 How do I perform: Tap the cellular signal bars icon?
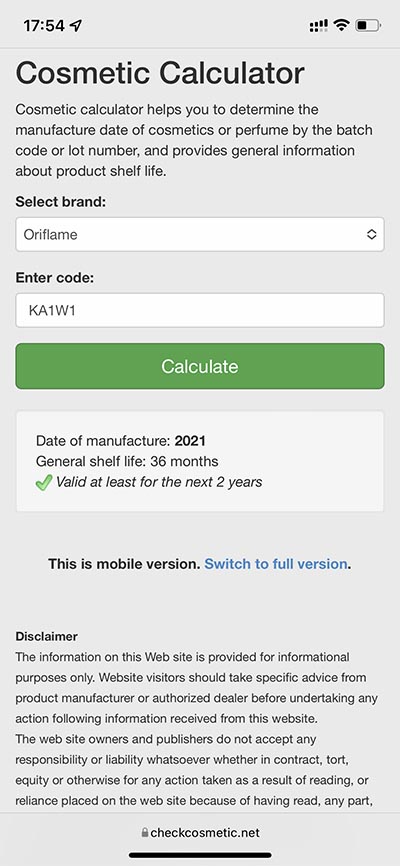tap(318, 25)
